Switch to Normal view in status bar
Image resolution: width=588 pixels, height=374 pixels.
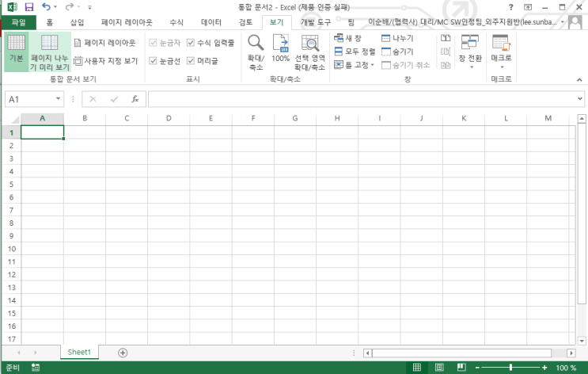pyautogui.click(x=416, y=367)
